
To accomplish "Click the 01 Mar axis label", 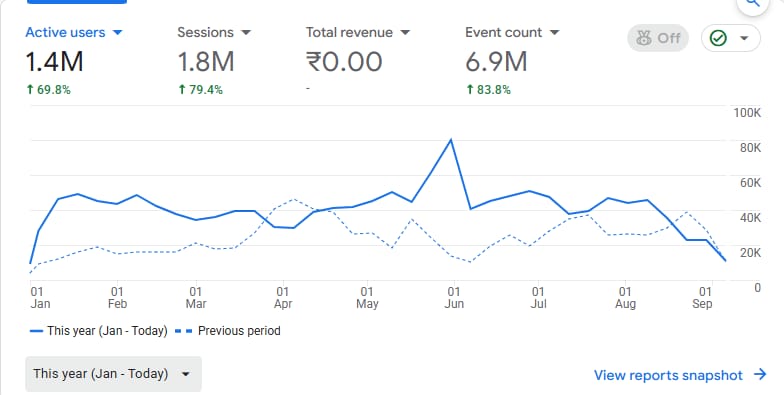I will (196, 298).
